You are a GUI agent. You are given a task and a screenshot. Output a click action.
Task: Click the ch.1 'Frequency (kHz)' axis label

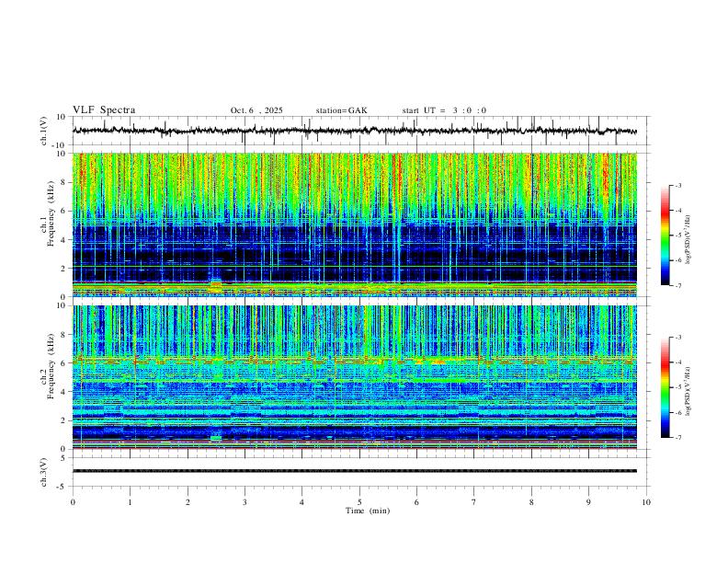pos(51,213)
